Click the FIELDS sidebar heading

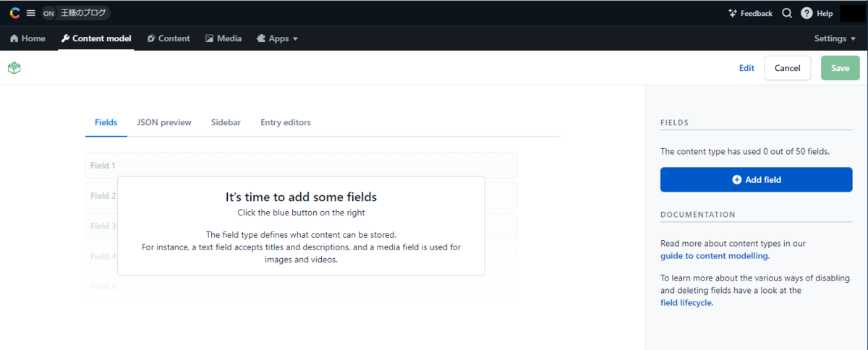click(x=674, y=123)
